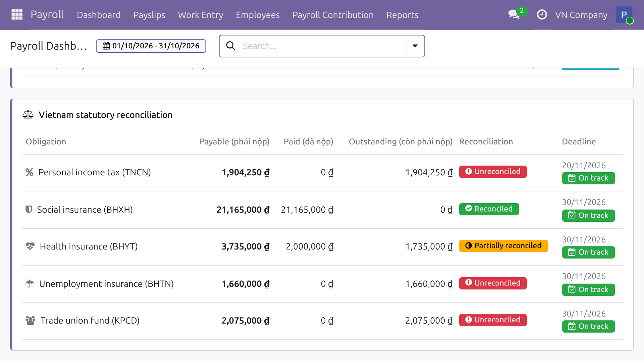Open the activities clock icon
The width and height of the screenshot is (644, 361).
pos(542,15)
